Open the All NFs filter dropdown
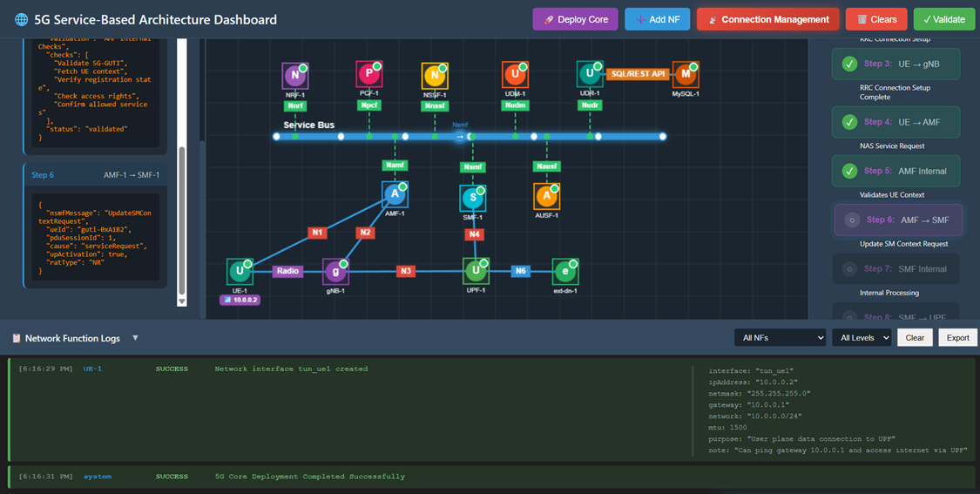 tap(780, 338)
